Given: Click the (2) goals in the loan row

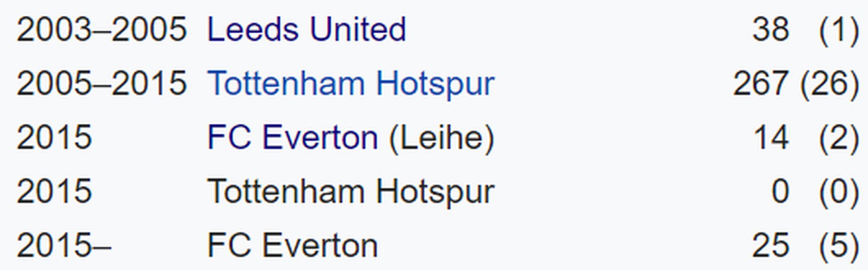Looking at the screenshot, I should [x=839, y=137].
